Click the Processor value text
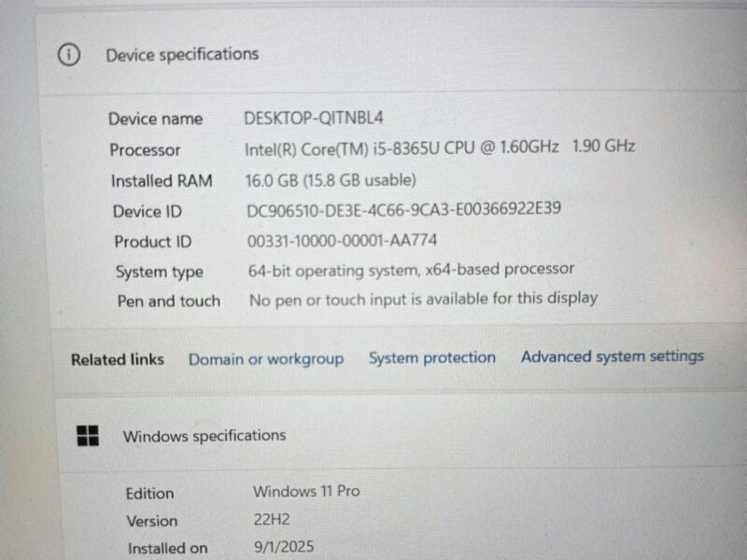Viewport: 747px width, 560px height. (x=440, y=147)
